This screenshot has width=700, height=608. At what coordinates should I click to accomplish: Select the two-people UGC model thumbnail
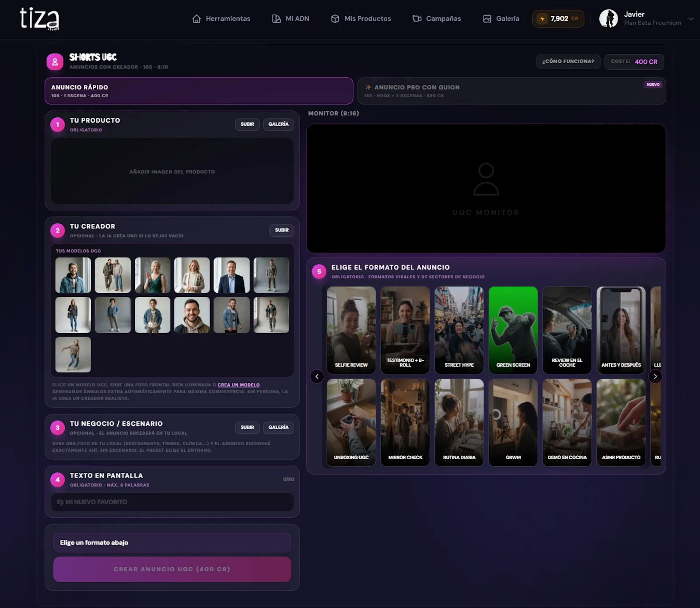[x=113, y=275]
